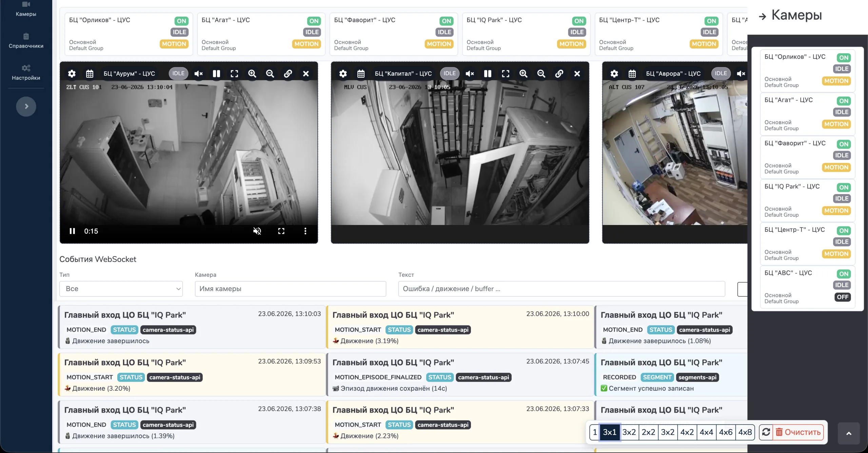Select the 4x4 grid layout

pos(707,432)
